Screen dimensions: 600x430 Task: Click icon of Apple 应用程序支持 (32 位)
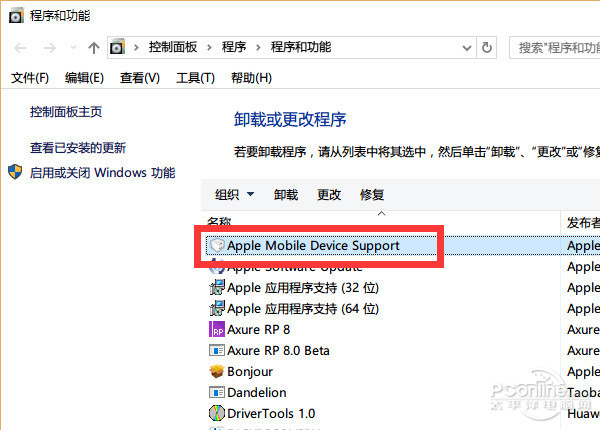(x=217, y=287)
